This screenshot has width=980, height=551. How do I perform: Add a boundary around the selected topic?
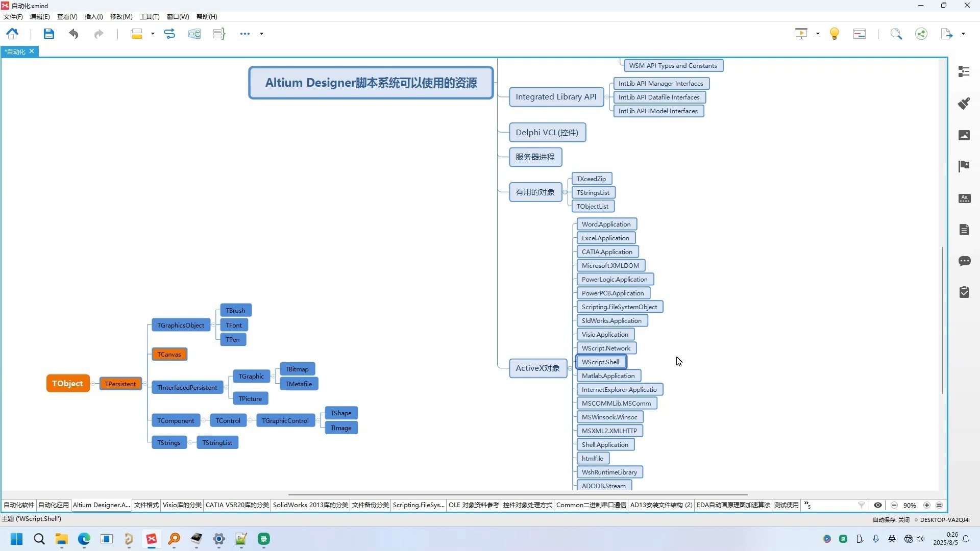click(194, 34)
